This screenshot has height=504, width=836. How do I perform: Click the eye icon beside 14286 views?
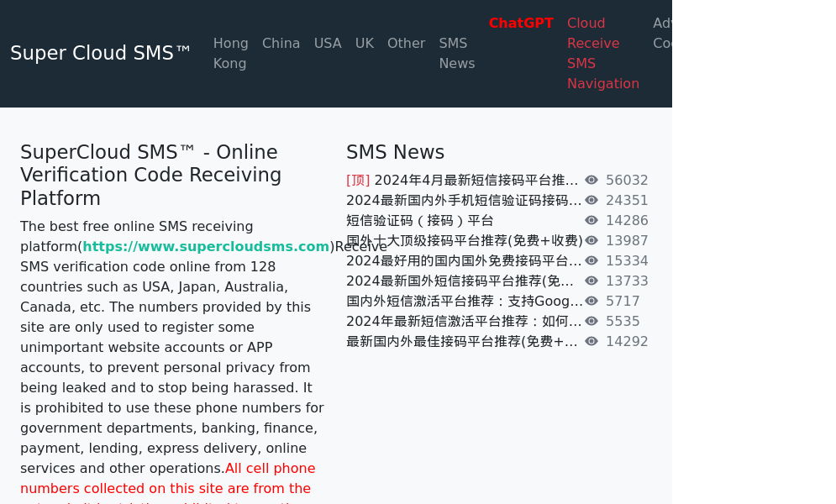[x=592, y=220]
